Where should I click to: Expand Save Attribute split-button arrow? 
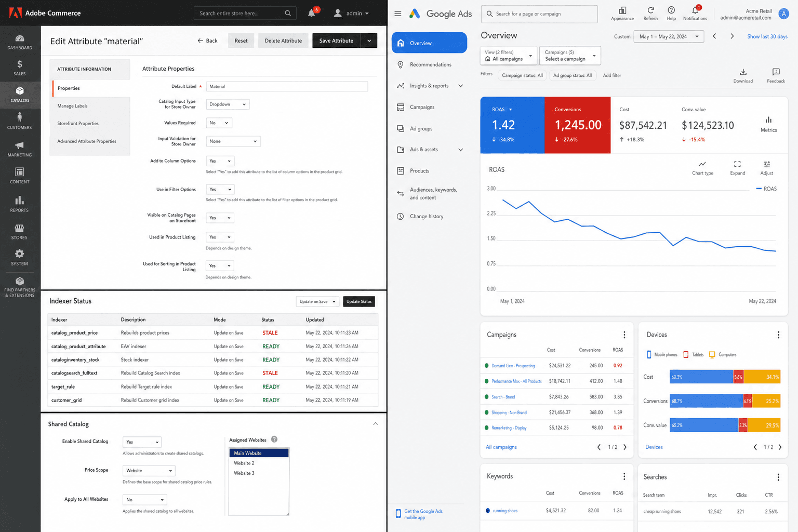coord(369,41)
